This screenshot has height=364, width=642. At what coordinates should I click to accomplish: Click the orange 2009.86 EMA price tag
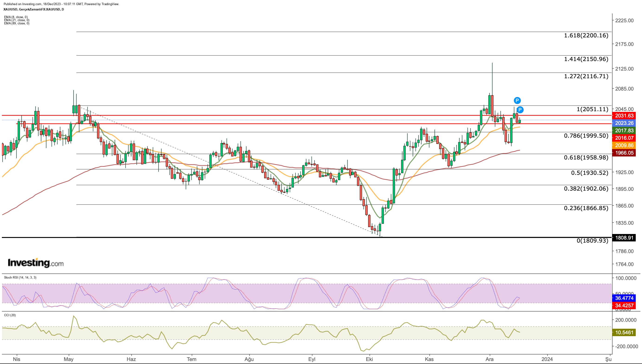(x=624, y=145)
